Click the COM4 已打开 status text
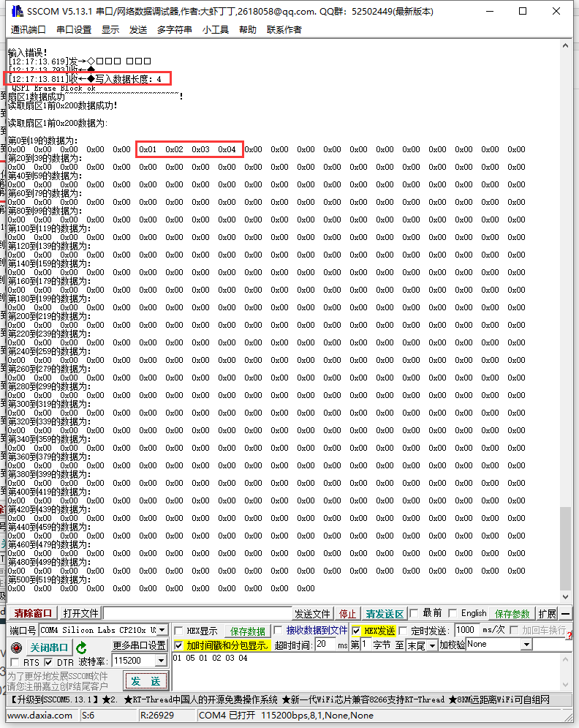The height and width of the screenshot is (728, 579). pyautogui.click(x=227, y=716)
